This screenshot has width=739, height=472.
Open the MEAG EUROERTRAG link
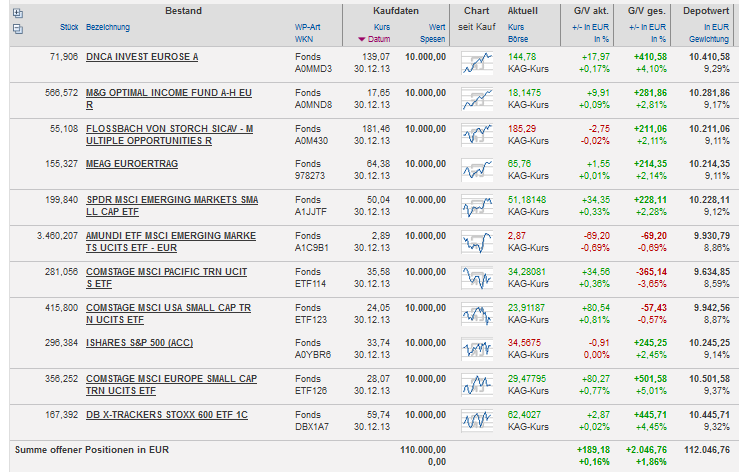132,164
